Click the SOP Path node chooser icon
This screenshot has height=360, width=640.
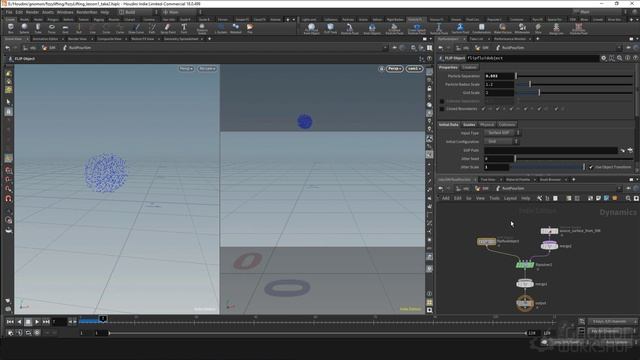pyautogui.click(x=630, y=150)
